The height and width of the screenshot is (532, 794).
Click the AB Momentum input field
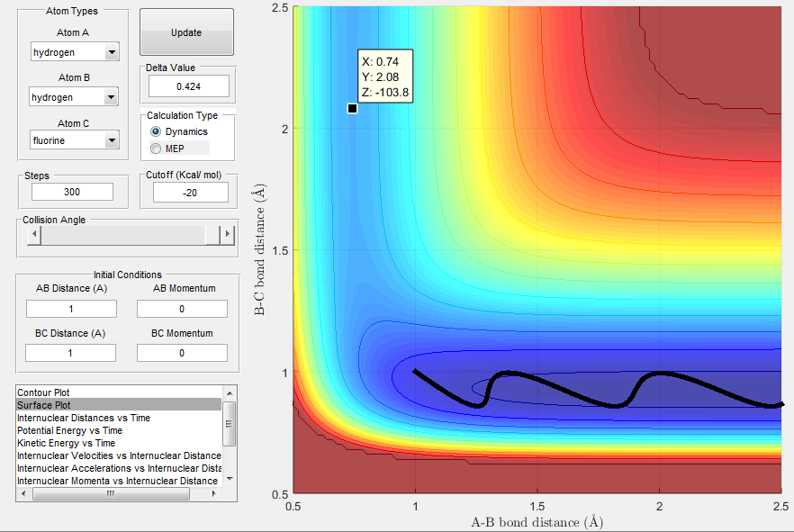click(x=182, y=309)
